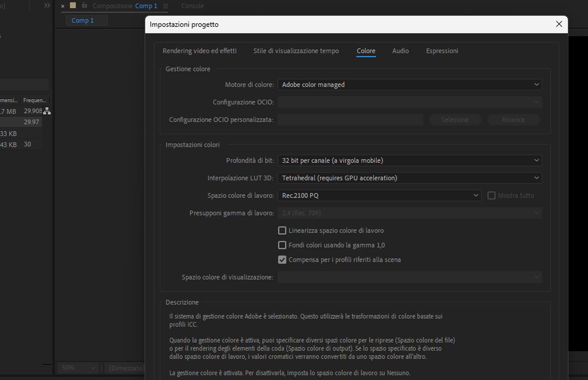
Task: Click the disabled Configurazione OCIO dropdown
Action: tap(410, 102)
